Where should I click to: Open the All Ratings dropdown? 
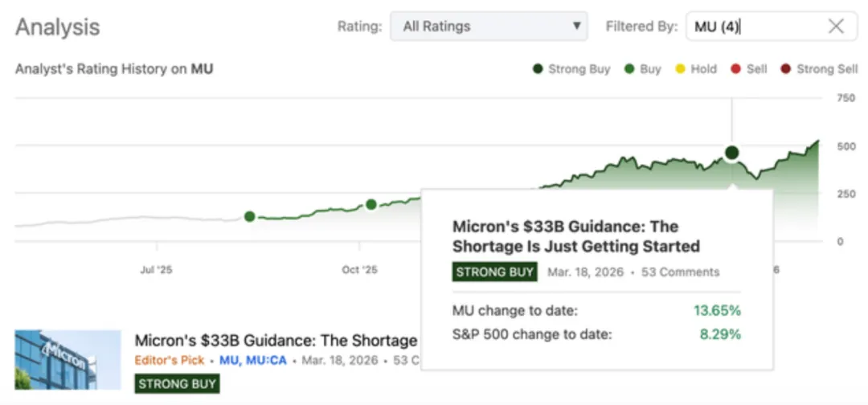[489, 27]
